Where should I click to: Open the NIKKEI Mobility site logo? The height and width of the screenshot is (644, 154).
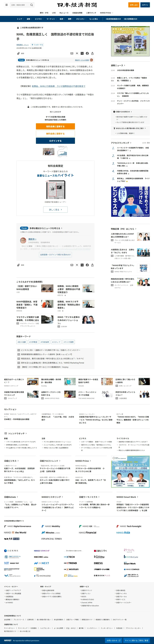click(x=51, y=526)
